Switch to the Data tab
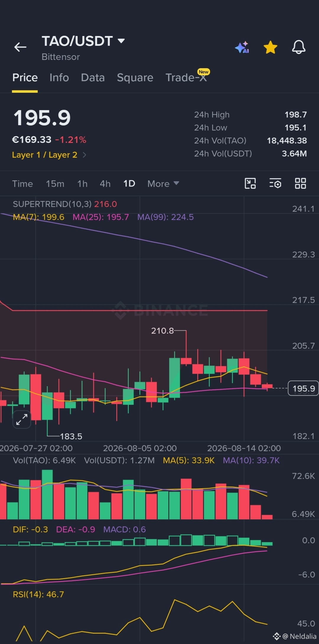 pyautogui.click(x=93, y=78)
